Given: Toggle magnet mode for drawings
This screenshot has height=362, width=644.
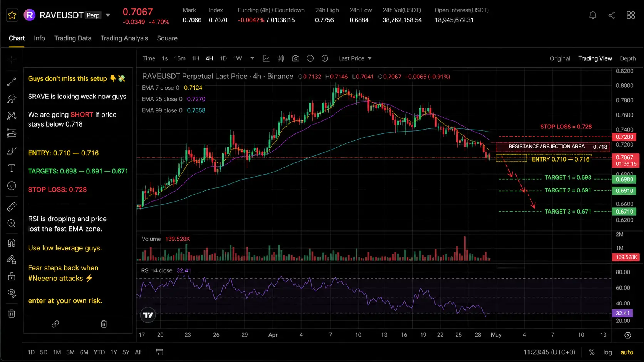Looking at the screenshot, I should 12,243.
